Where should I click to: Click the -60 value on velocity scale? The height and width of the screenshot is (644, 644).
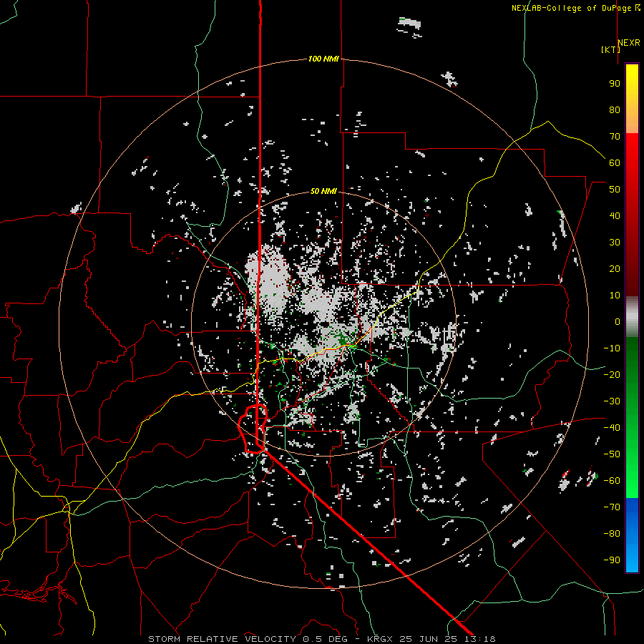click(612, 481)
